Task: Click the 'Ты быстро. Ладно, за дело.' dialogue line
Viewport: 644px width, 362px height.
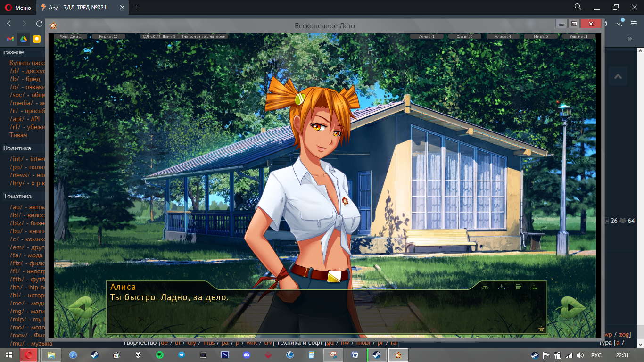Action: pyautogui.click(x=169, y=298)
